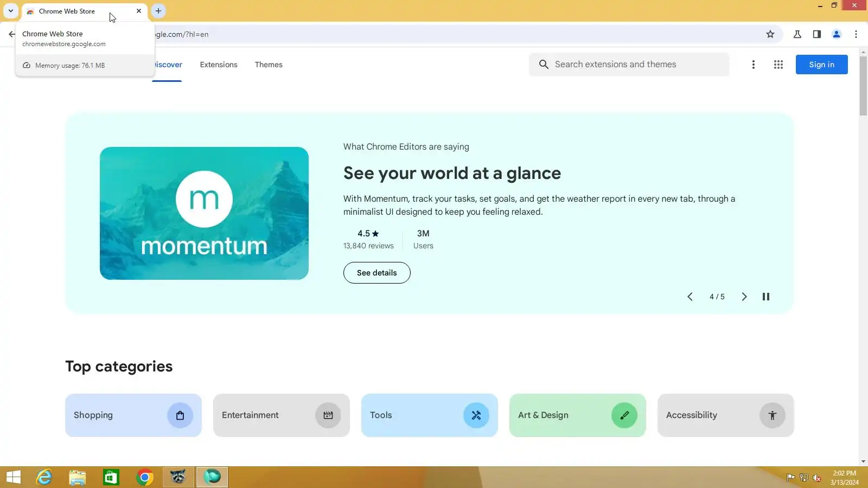Open the Art & Design category
Image resolution: width=868 pixels, height=488 pixels.
point(578,415)
